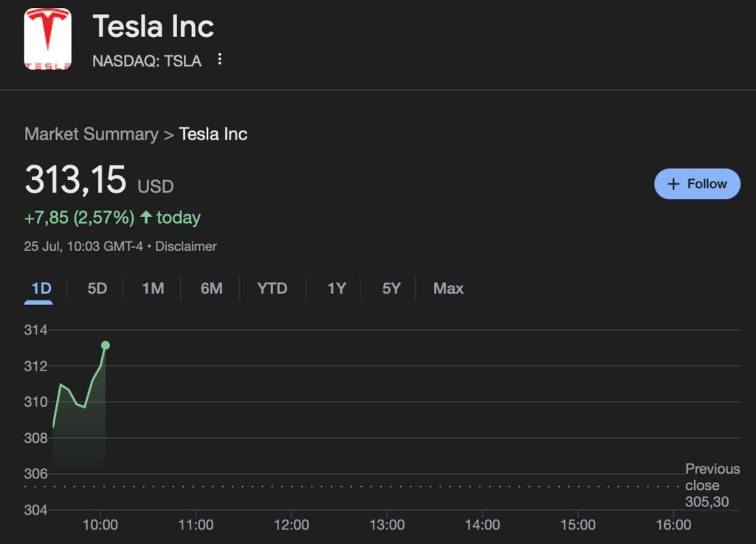This screenshot has height=544, width=756.
Task: Open the Disclaimer link
Action: click(185, 247)
